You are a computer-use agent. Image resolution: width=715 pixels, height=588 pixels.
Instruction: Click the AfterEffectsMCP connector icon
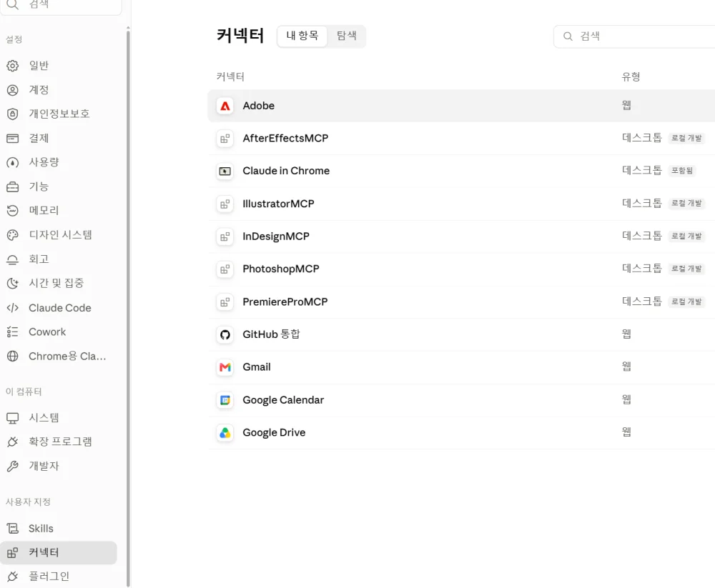tap(225, 139)
